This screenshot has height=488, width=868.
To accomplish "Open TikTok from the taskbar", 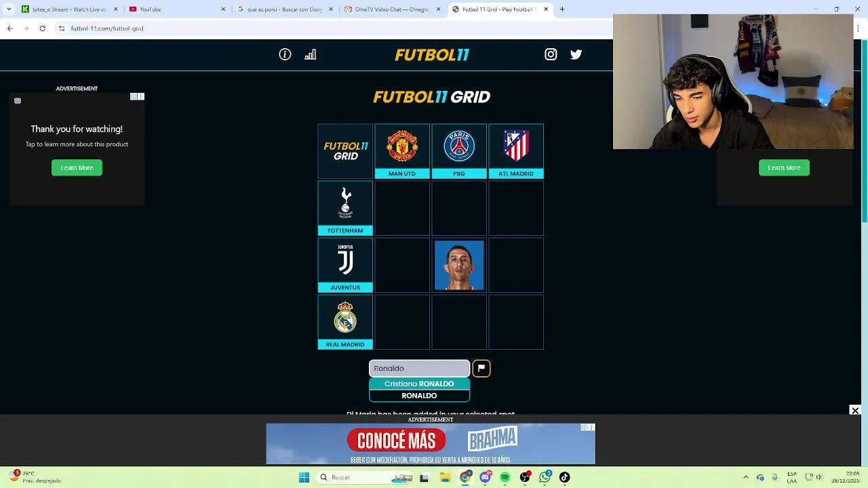I will pos(565,477).
